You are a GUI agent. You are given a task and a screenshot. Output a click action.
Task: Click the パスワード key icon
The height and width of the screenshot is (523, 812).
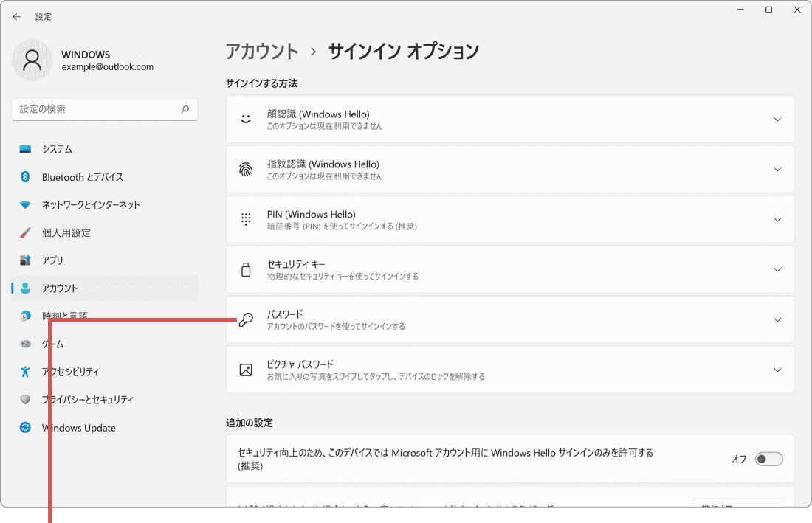[x=246, y=319]
